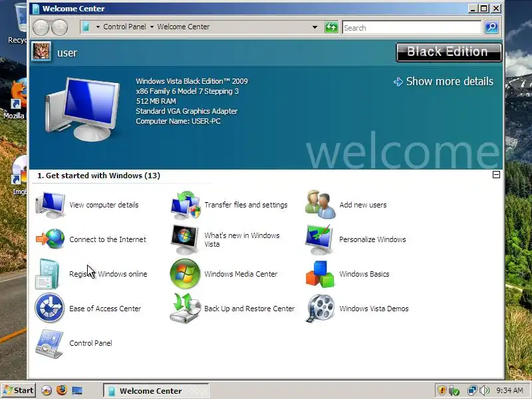Click the volume speaker tray icon
The height and width of the screenshot is (399, 532).
485,390
